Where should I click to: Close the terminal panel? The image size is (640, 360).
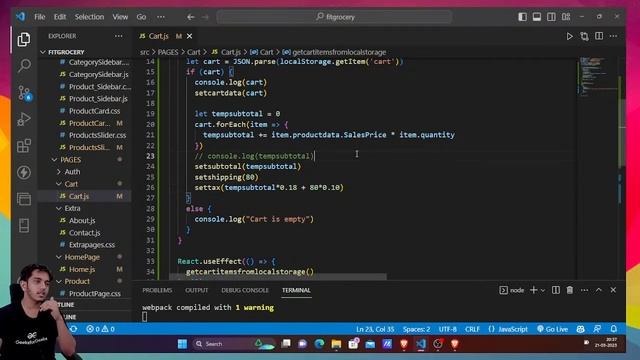pos(613,290)
